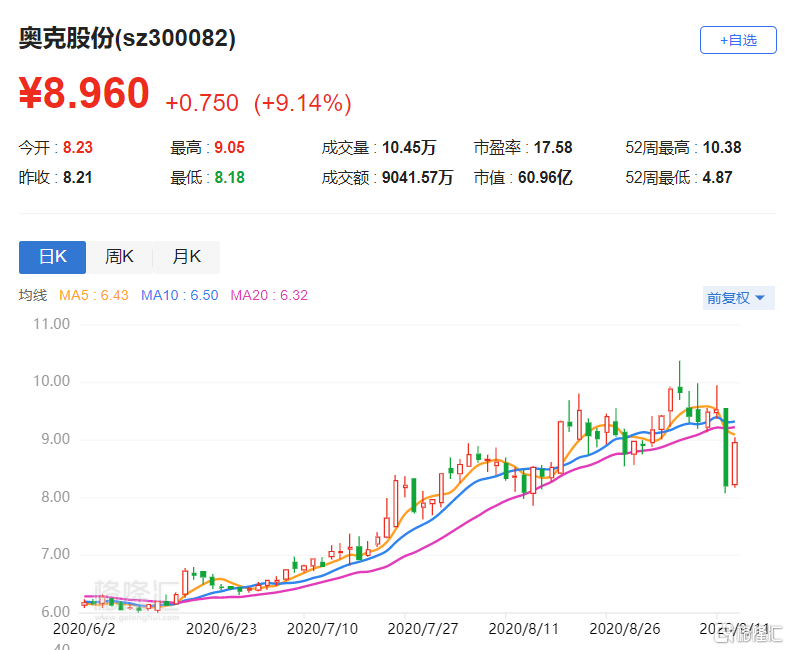Viewport: 789px width, 650px height.
Task: Select the last red candlestick on the chart
Action: [x=735, y=463]
